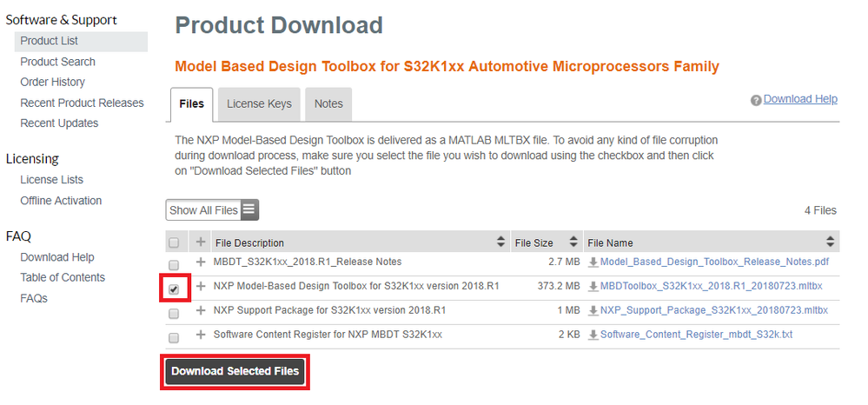
Task: Click the 1 MB file size cell
Action: pyautogui.click(x=568, y=310)
